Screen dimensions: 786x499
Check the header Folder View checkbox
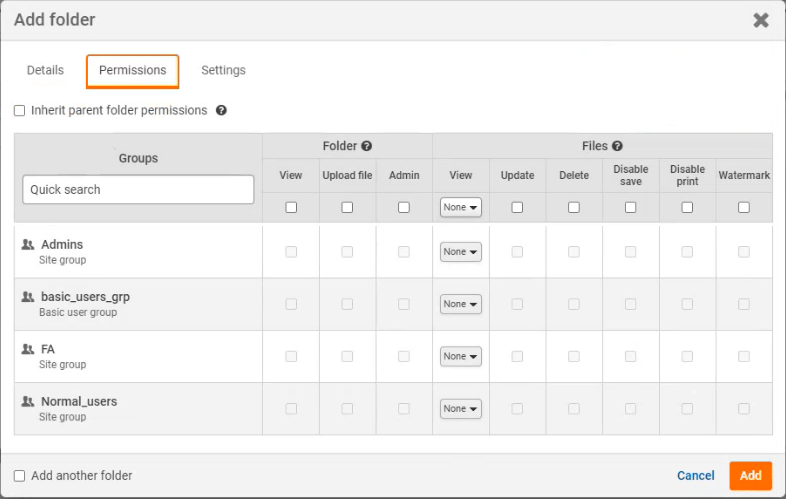tap(291, 208)
